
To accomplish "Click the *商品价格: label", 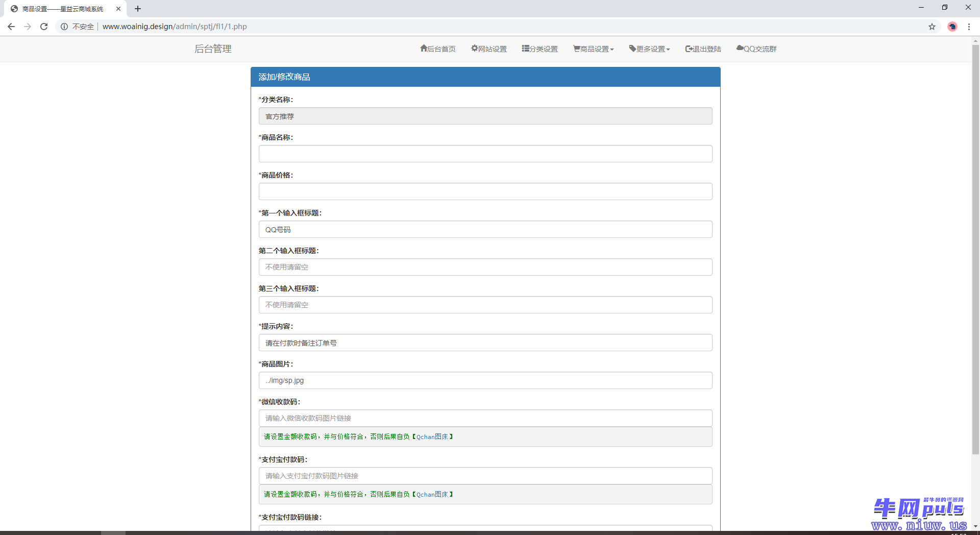I will [x=276, y=175].
